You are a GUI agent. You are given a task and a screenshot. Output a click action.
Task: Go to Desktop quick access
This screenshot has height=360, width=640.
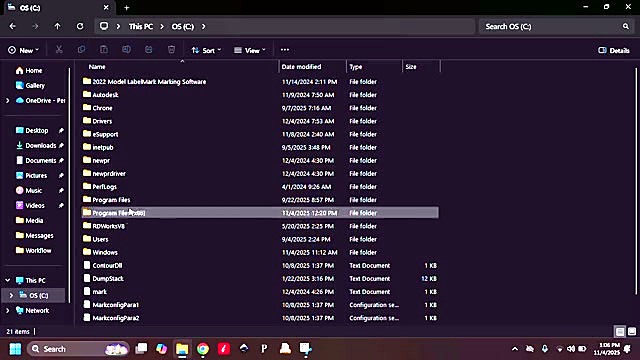[x=32, y=131]
